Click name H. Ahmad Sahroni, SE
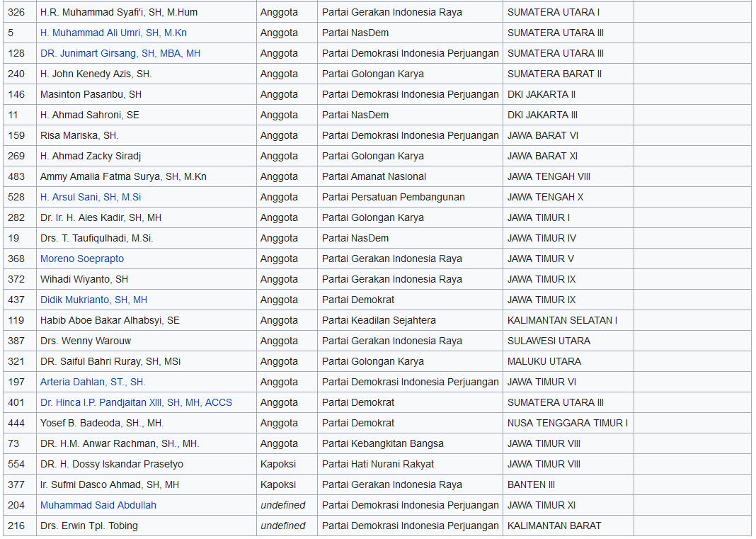Image resolution: width=756 pixels, height=539 pixels. (x=90, y=115)
